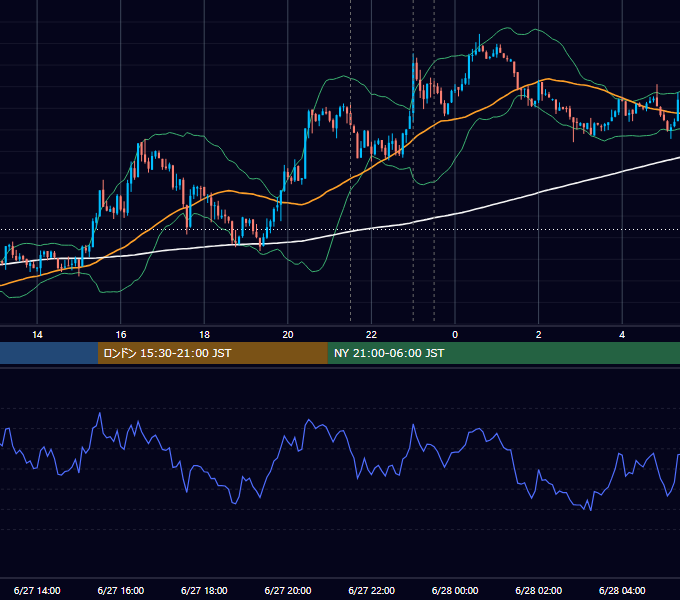Image resolution: width=680 pixels, height=600 pixels.
Task: Click hour label 4 on price chart axis
Action: point(622,335)
